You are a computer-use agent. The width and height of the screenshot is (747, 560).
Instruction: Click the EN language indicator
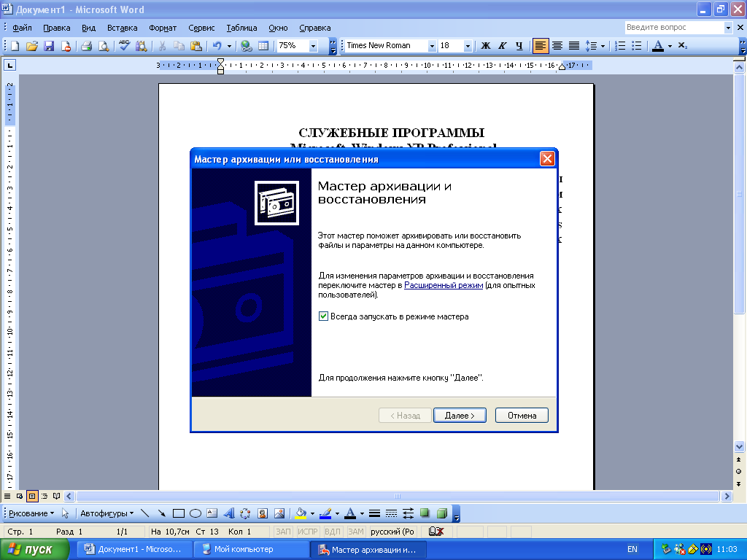[632, 549]
